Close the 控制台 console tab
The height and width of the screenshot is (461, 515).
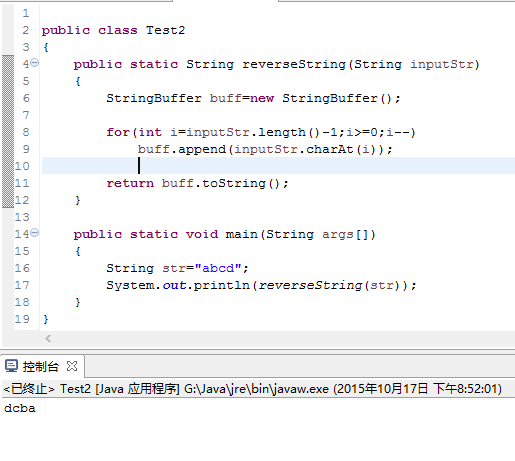pyautogui.click(x=72, y=366)
